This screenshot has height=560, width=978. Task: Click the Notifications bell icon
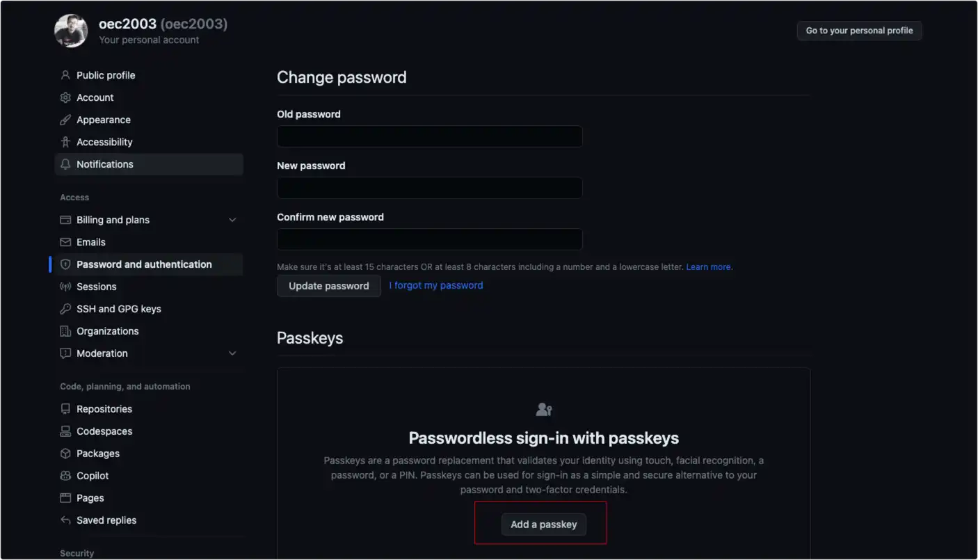point(65,164)
